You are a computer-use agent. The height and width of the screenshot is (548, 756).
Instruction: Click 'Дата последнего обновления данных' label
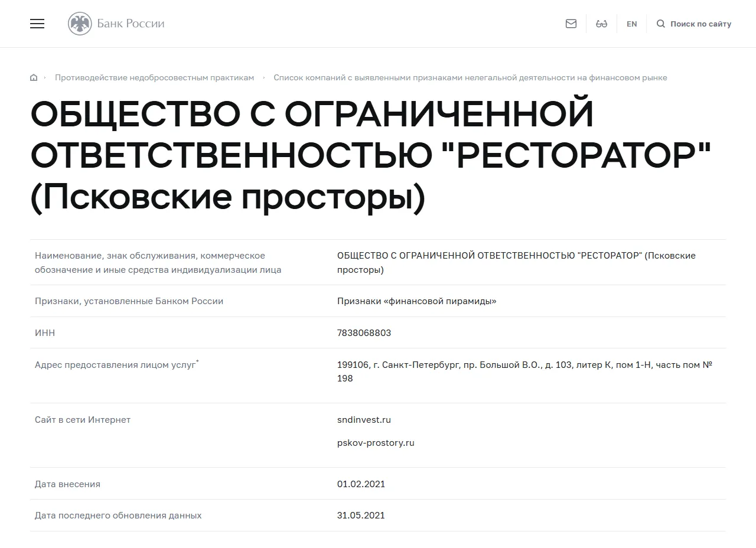(x=118, y=516)
